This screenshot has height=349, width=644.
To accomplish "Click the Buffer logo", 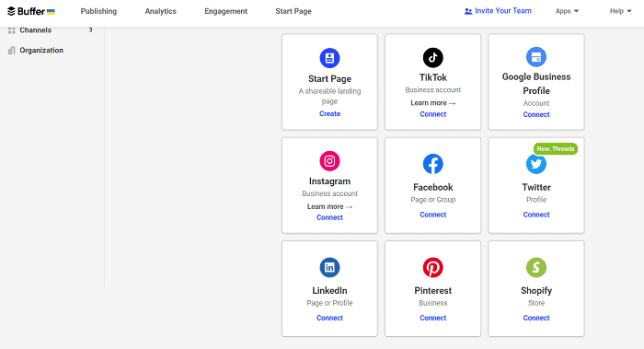I will pyautogui.click(x=31, y=11).
